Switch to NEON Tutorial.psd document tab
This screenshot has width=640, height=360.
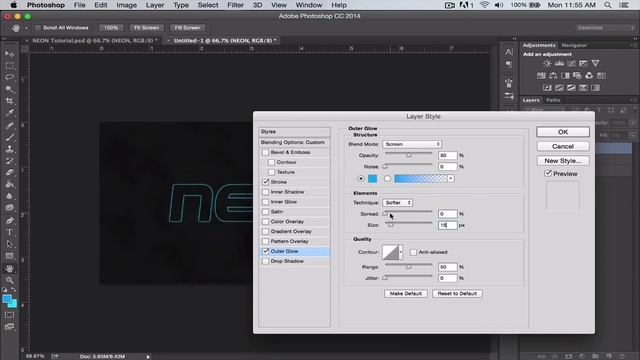coord(95,40)
